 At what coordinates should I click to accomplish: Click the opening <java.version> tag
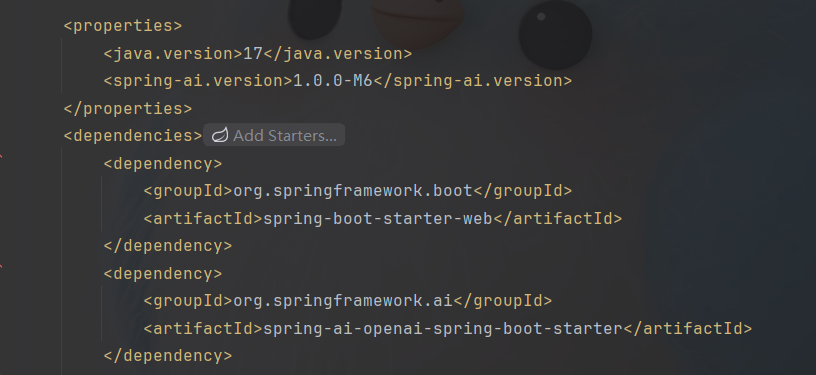click(173, 53)
